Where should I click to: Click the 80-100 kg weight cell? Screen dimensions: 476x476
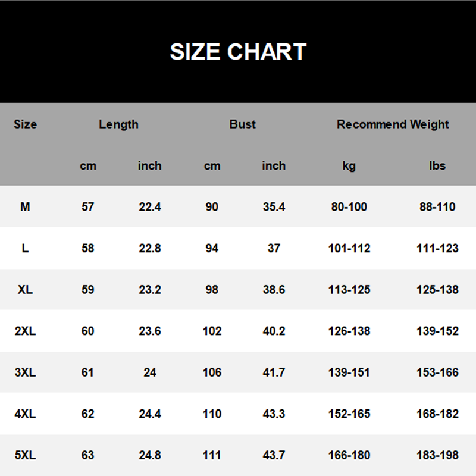tap(349, 207)
